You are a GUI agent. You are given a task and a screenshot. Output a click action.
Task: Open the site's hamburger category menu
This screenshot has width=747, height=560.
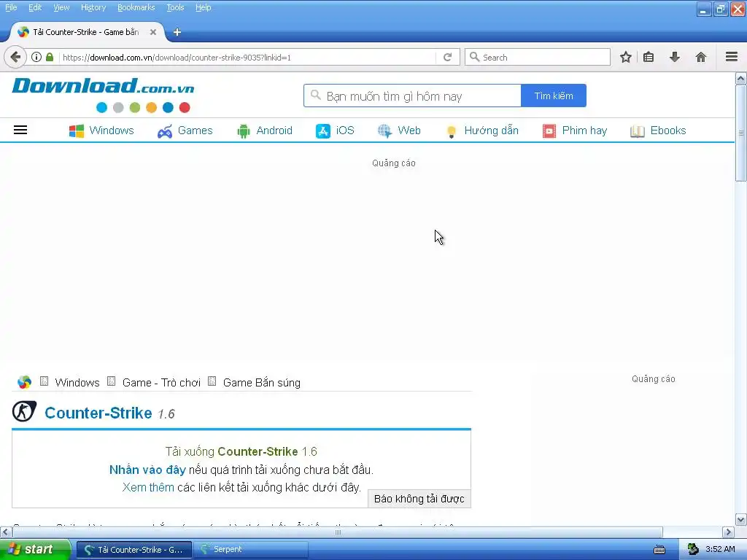(20, 130)
